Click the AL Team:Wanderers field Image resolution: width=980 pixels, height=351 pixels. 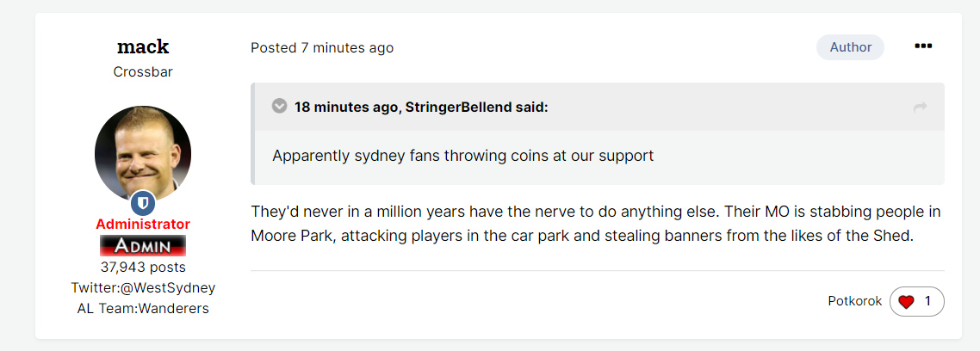(143, 309)
